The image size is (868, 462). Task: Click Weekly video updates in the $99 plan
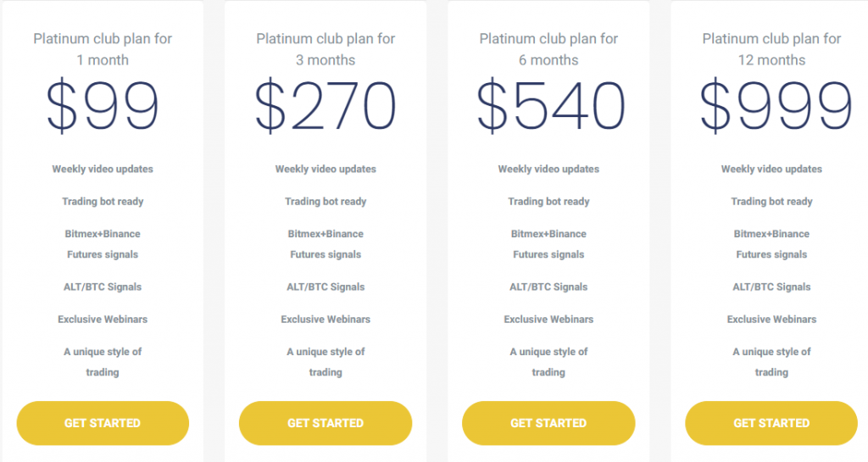(103, 170)
